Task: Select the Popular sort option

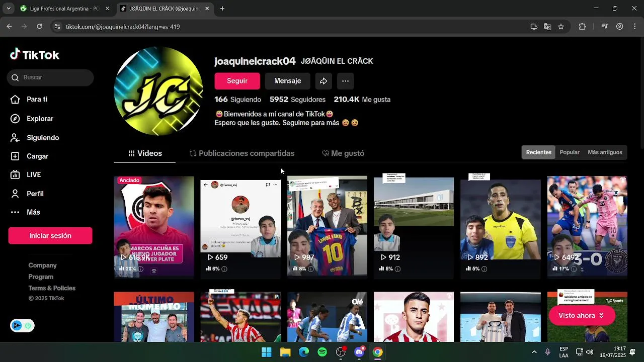Action: click(x=570, y=152)
